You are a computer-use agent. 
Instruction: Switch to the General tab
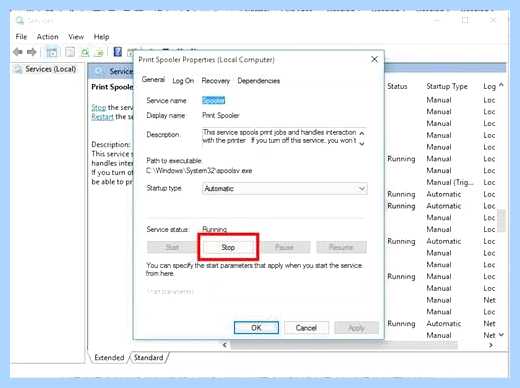tap(153, 79)
